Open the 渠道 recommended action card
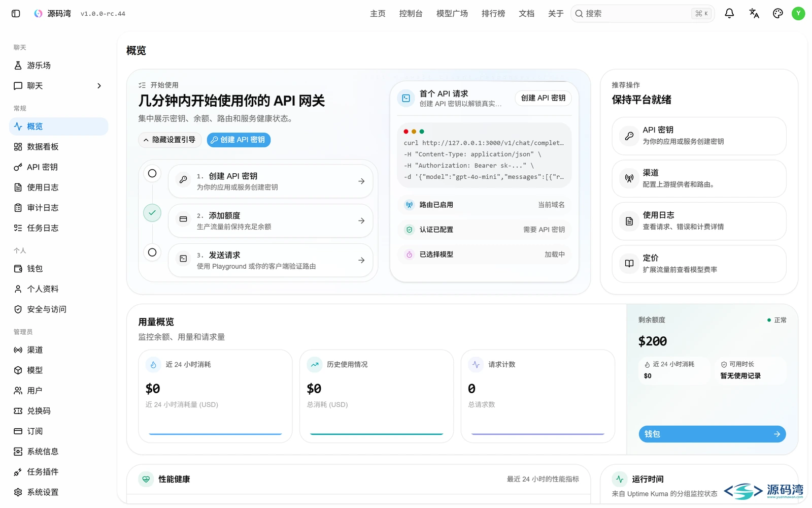The width and height of the screenshot is (812, 508). pyautogui.click(x=699, y=179)
